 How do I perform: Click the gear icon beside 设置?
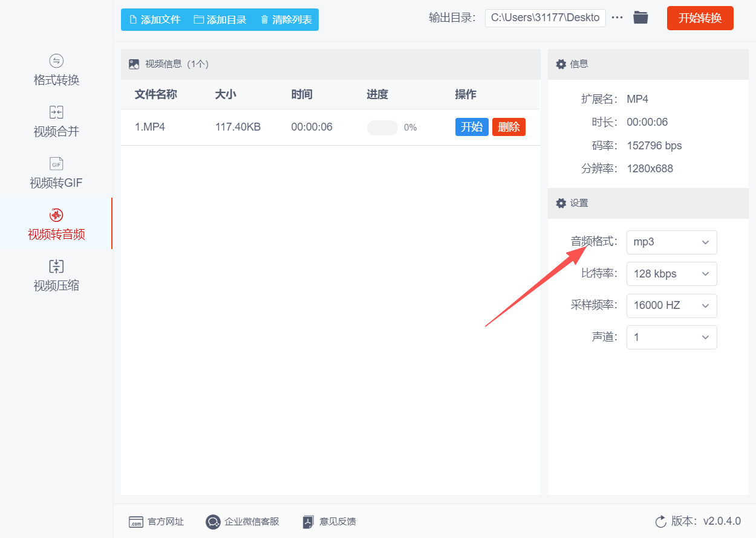click(561, 203)
